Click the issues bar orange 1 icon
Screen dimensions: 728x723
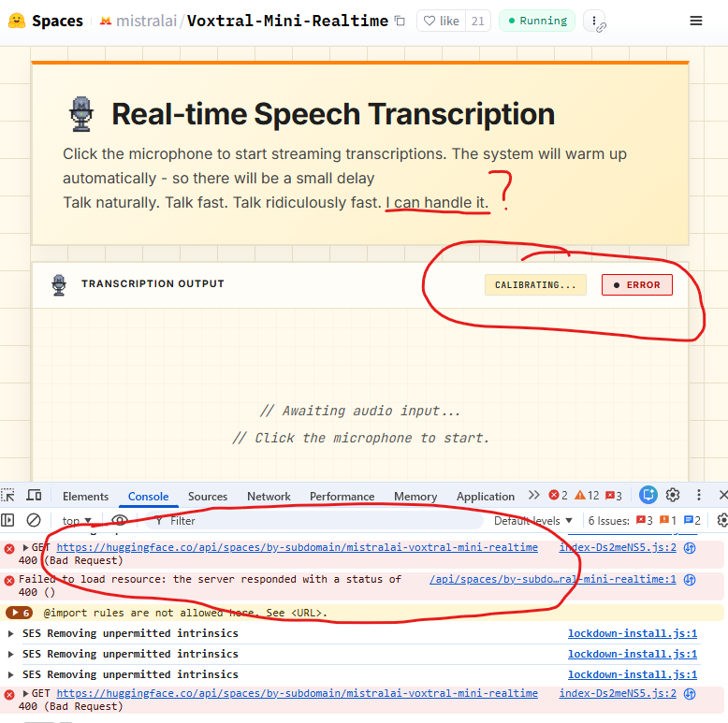(668, 521)
